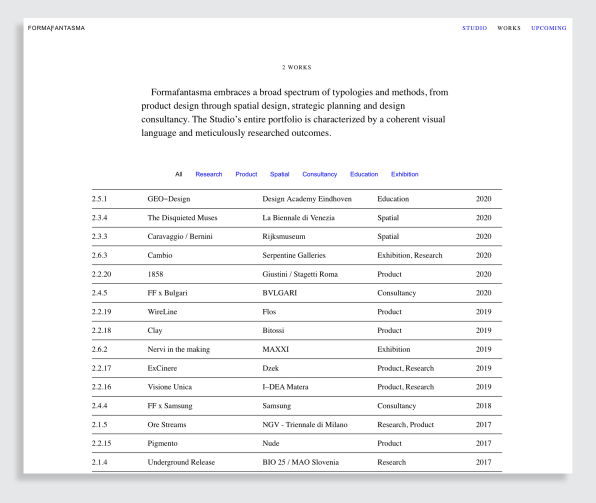Navigate to the UPCOMING section

[x=548, y=28]
